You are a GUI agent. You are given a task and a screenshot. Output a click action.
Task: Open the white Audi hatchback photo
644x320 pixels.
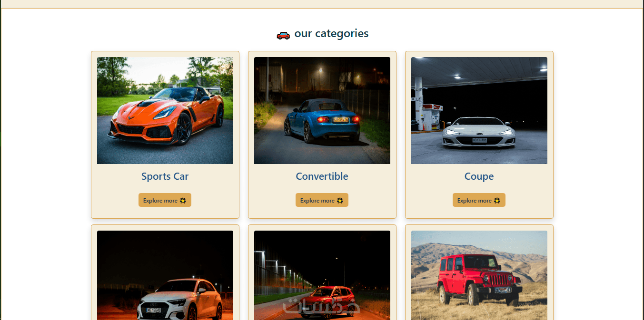tap(165, 275)
